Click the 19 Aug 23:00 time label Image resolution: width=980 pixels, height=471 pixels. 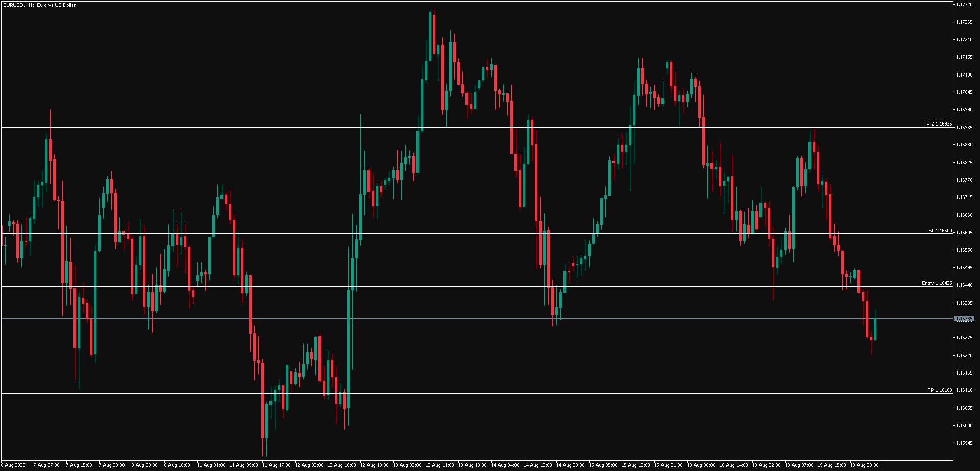(864, 465)
